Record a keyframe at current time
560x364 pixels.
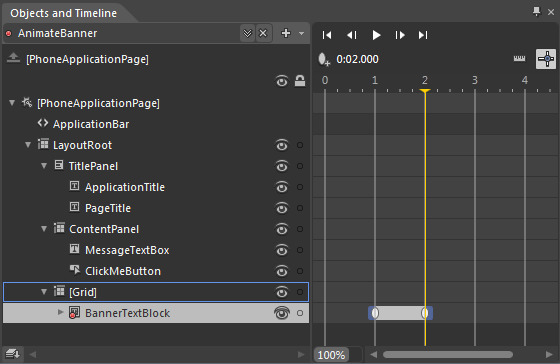[x=324, y=59]
